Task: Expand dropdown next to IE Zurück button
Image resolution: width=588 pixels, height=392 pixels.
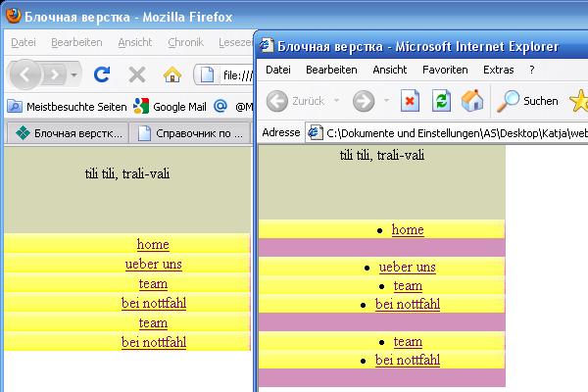Action: (x=336, y=101)
